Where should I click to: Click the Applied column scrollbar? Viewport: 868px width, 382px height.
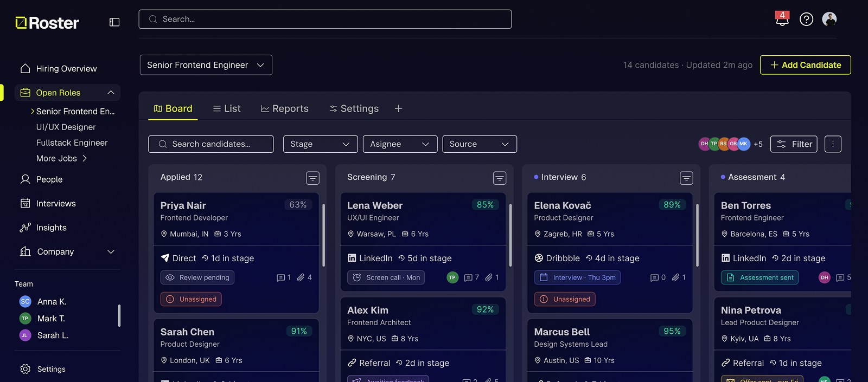[324, 235]
